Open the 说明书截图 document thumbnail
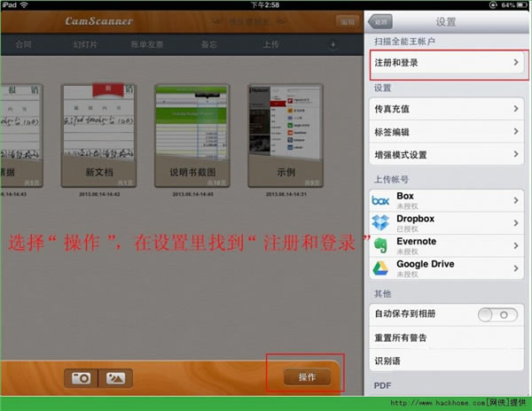532x411 pixels. pos(192,136)
